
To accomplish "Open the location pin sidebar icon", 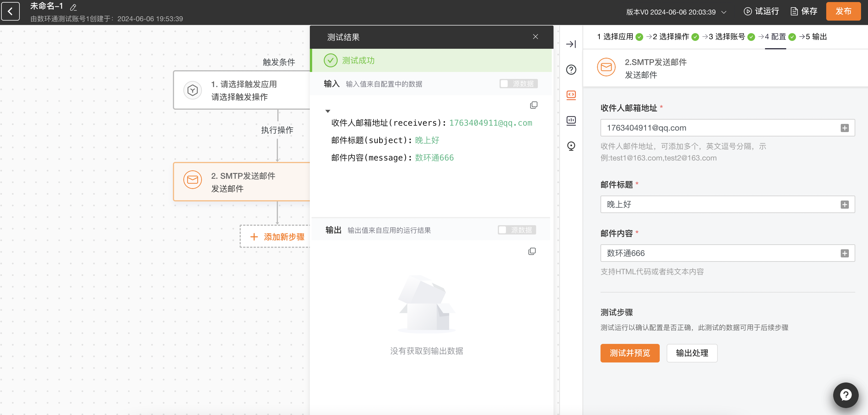I will pyautogui.click(x=571, y=146).
